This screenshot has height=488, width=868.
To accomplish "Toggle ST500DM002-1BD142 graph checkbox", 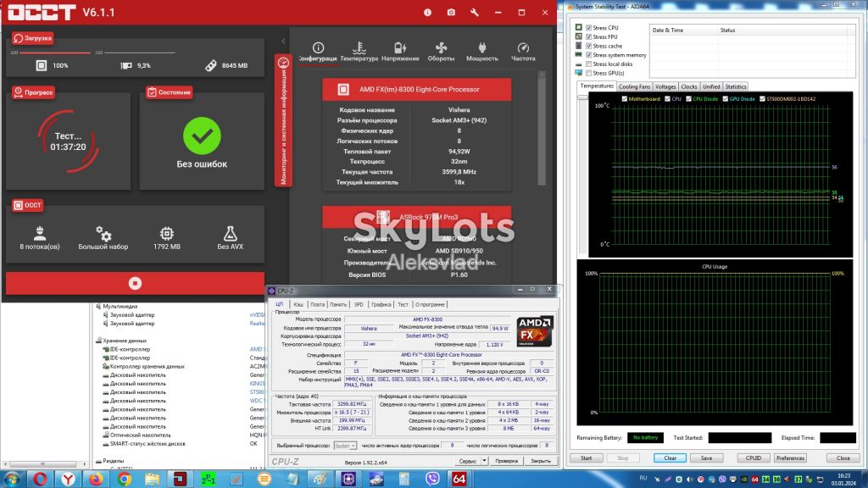I will [762, 99].
